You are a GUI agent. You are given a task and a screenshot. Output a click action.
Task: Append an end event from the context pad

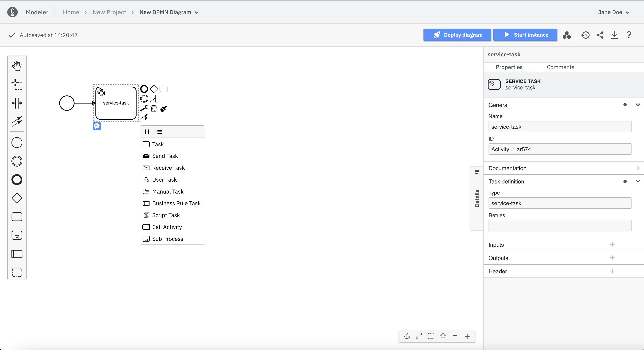[144, 89]
